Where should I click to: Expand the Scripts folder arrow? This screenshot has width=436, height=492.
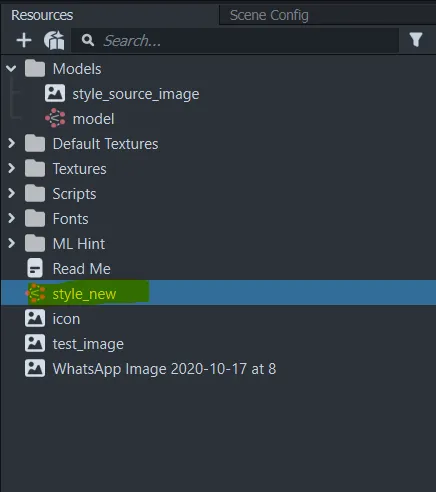pos(12,193)
